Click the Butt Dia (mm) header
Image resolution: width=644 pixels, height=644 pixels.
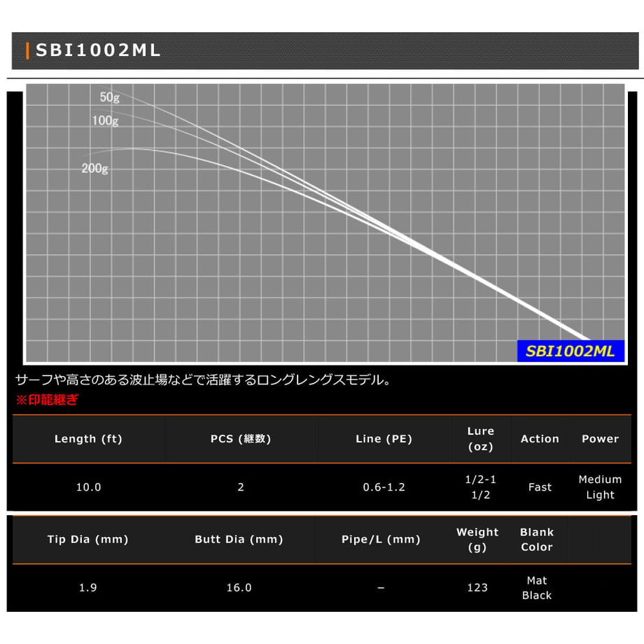pos(239,539)
